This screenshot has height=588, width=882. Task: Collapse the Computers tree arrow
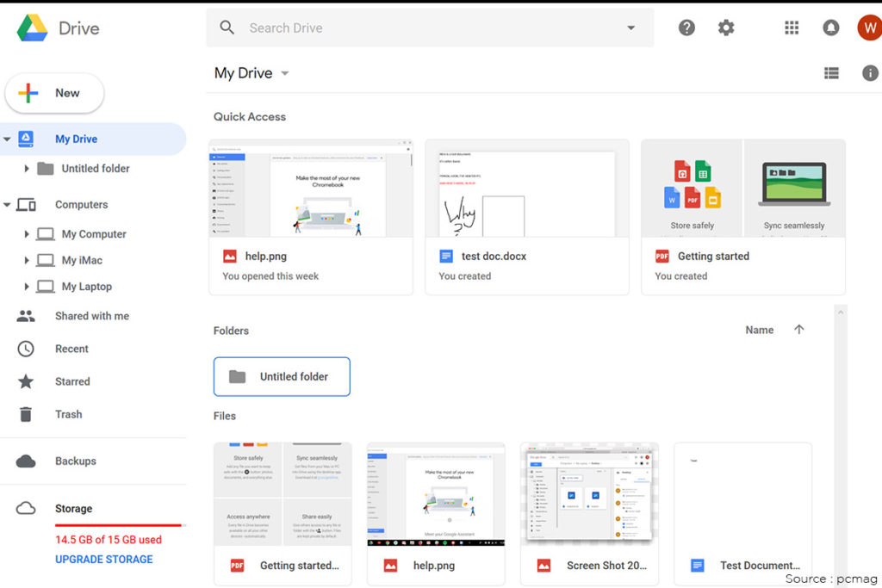pos(7,205)
